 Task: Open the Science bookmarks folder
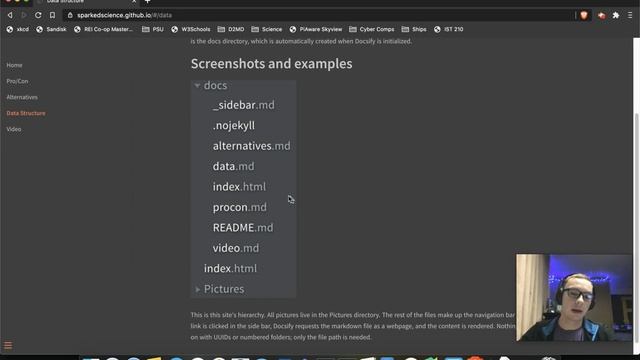267,29
